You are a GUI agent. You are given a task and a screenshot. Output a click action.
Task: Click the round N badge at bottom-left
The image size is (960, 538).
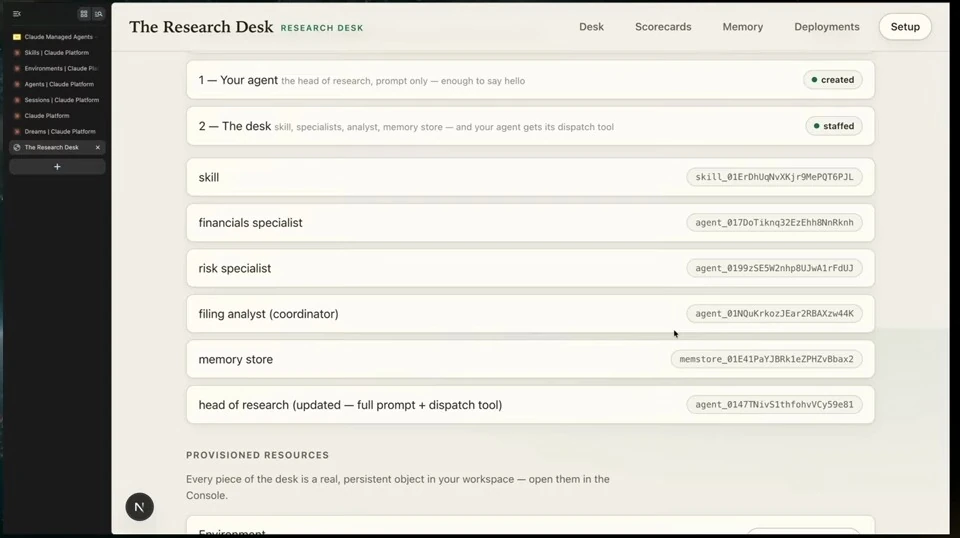(x=140, y=507)
